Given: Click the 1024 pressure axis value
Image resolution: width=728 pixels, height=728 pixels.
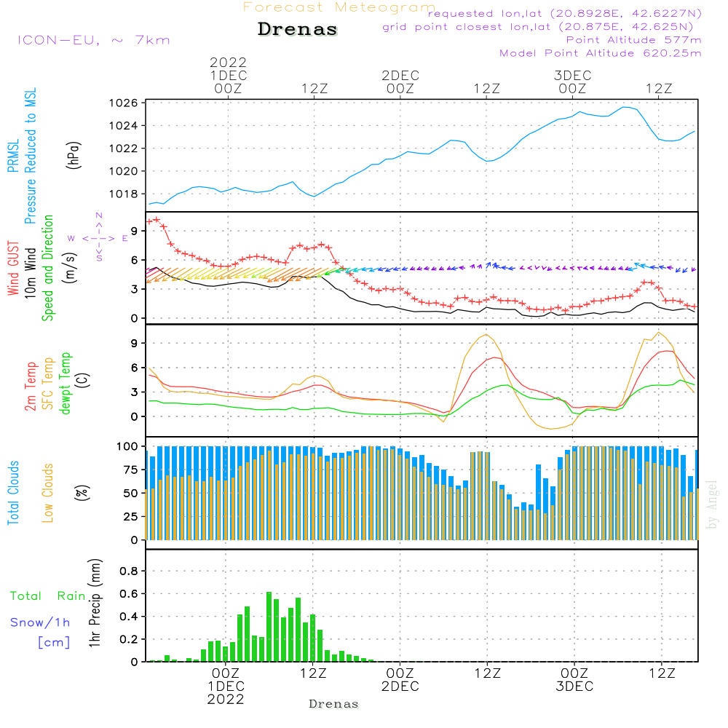Looking at the screenshot, I should (x=124, y=126).
